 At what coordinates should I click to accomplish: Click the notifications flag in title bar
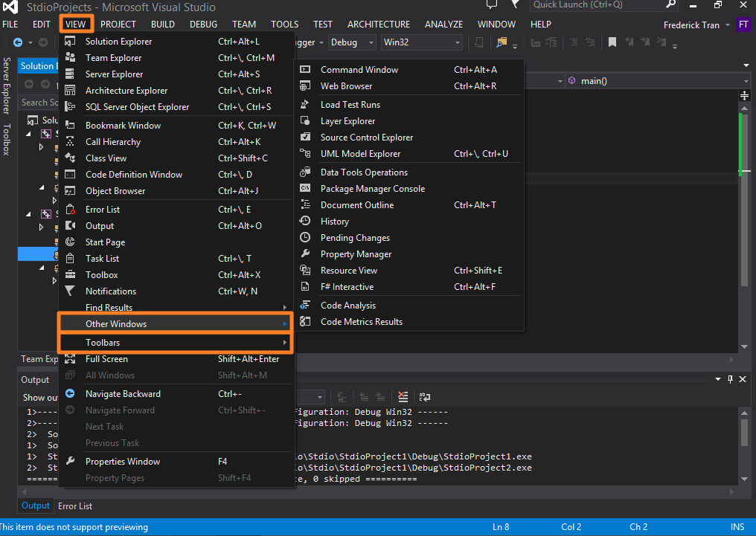pyautogui.click(x=515, y=4)
